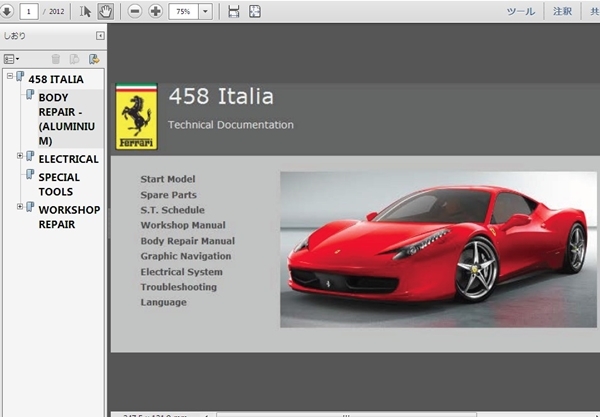
Task: Select the ELECTRICAL bookmark
Action: coord(68,159)
